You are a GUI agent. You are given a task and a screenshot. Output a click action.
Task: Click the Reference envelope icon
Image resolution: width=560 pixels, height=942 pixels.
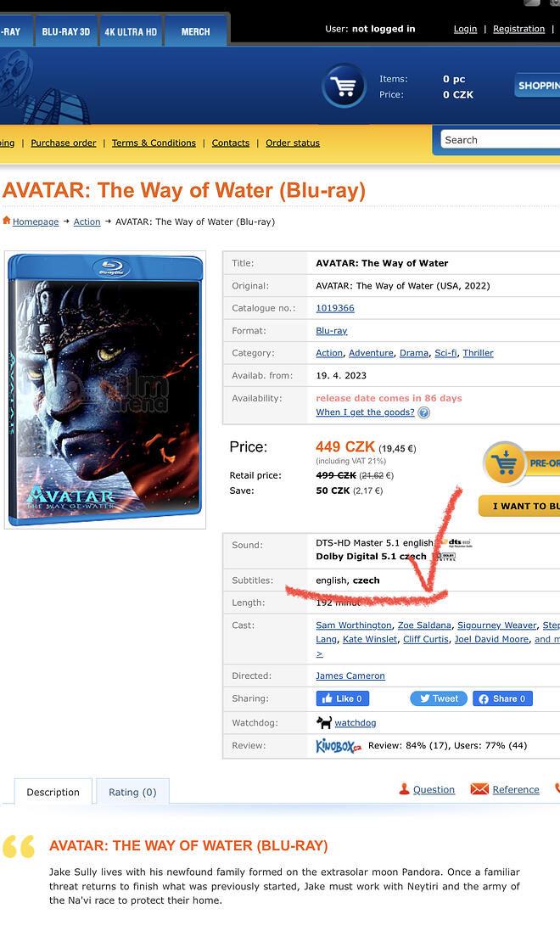pos(479,788)
